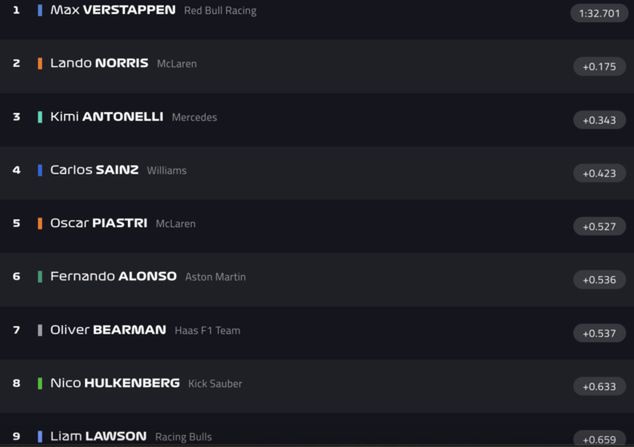Viewport: 634px width, 447px height.
Task: Click the Williams team label
Action: (166, 171)
